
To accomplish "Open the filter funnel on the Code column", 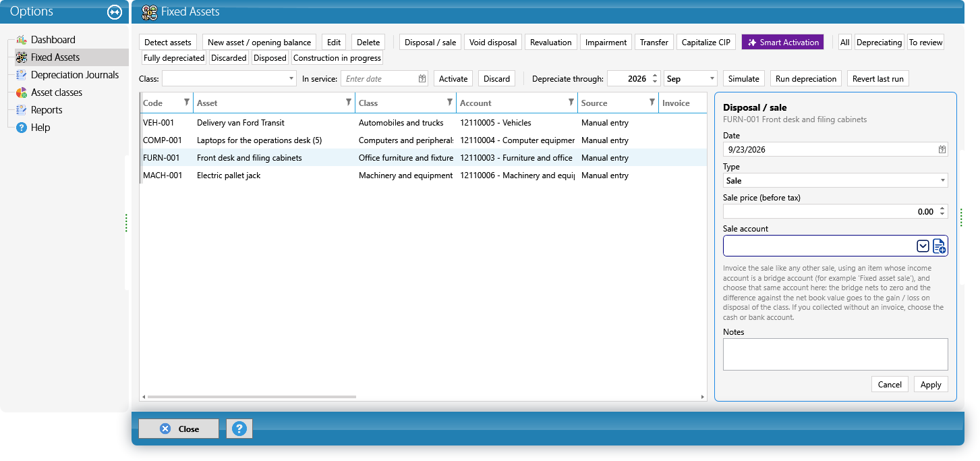I will [x=187, y=103].
